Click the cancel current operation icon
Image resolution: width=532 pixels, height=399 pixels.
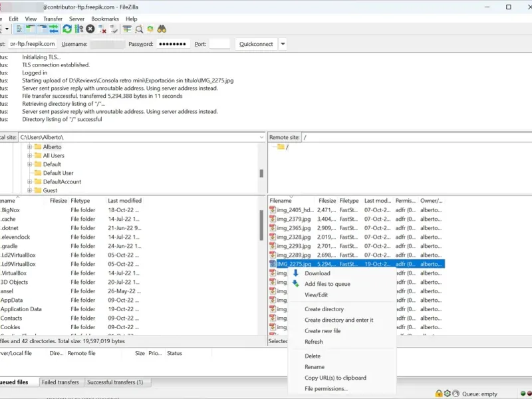click(x=90, y=29)
